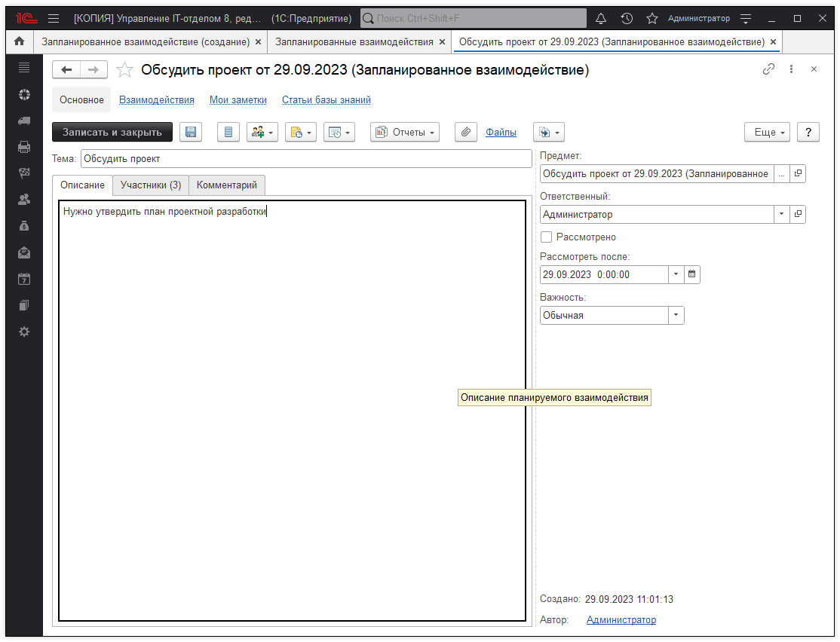Go to the home page icon
840x642 pixels.
19,42
